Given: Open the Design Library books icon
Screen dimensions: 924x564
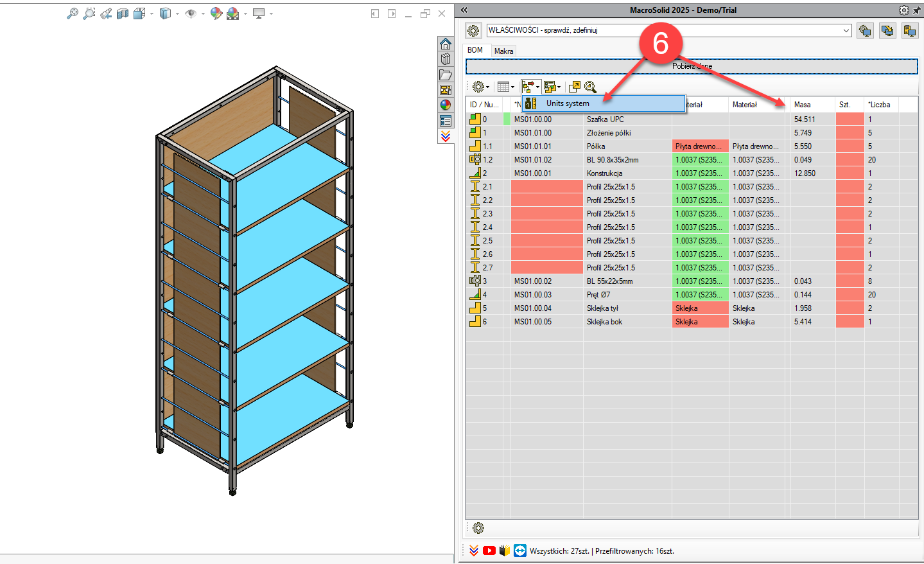Looking at the screenshot, I should pos(446,59).
